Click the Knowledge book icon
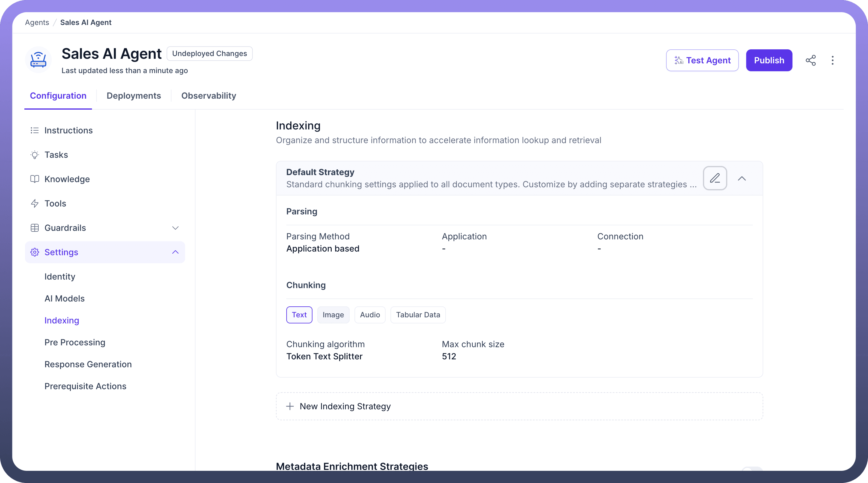This screenshot has height=483, width=868. (x=34, y=179)
